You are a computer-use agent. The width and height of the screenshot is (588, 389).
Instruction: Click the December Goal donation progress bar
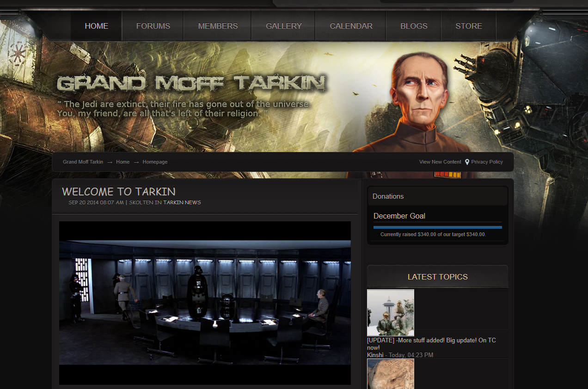(x=438, y=227)
